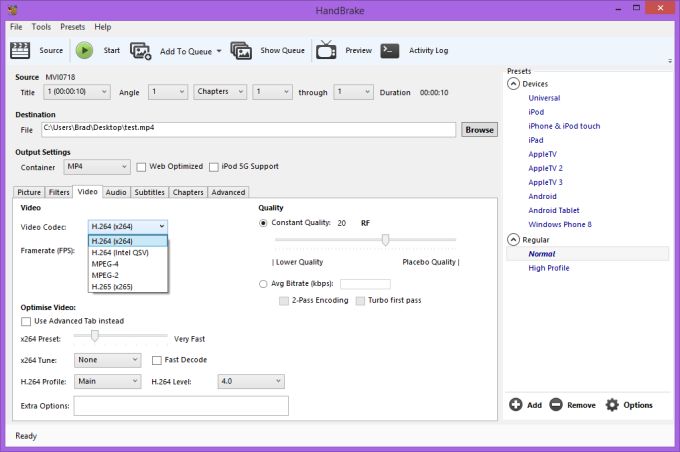Open preset Options gear icon
Image resolution: width=680 pixels, height=452 pixels.
612,405
